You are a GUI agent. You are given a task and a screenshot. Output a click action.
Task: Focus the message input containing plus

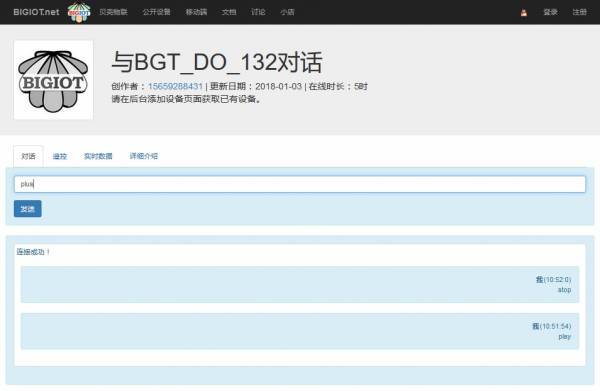(300, 184)
